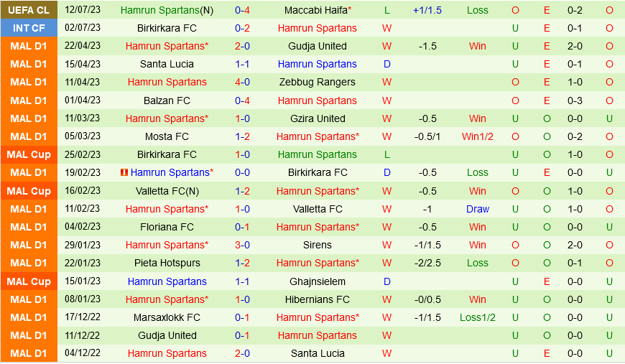This screenshot has height=364, width=625.
Task: Click the Gzira United team link
Action: 317,118
